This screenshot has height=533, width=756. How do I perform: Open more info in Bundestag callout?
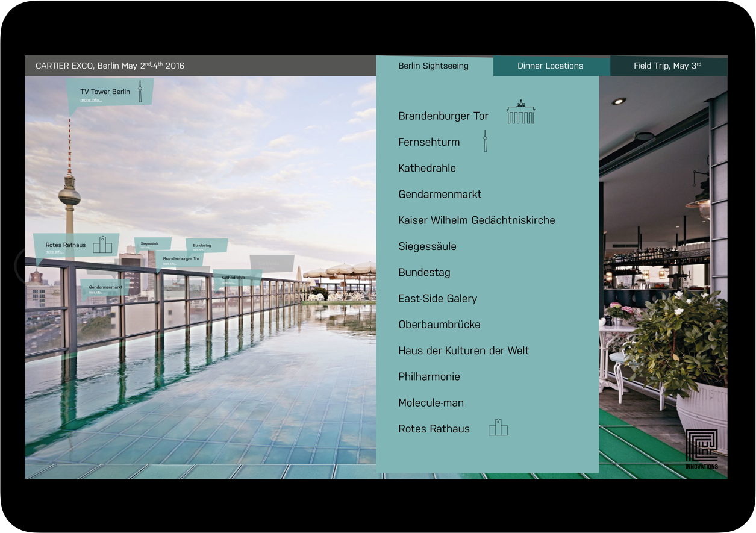click(x=198, y=250)
